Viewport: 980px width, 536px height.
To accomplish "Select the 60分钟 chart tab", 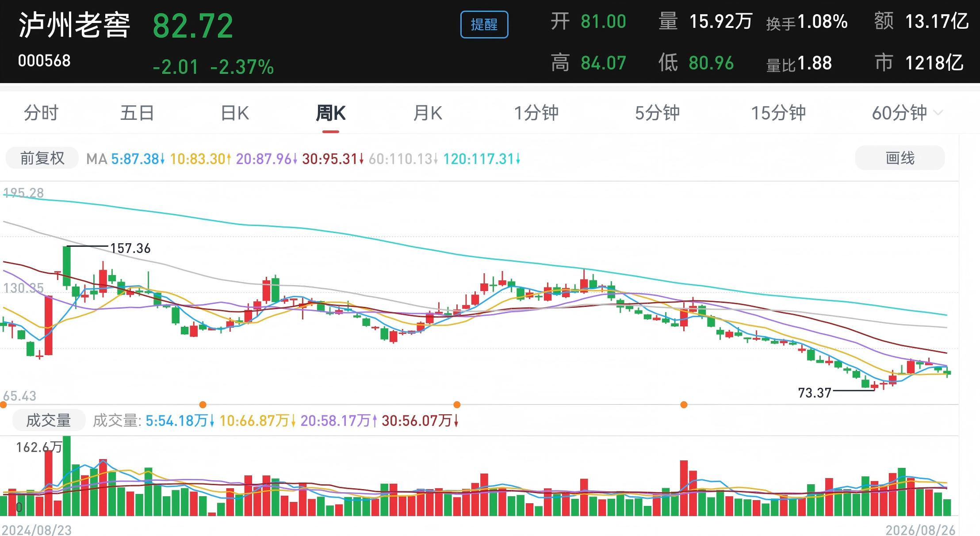I will coord(899,113).
